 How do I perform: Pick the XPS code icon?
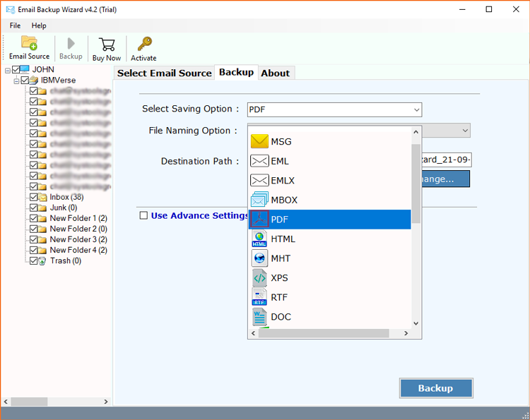point(259,278)
